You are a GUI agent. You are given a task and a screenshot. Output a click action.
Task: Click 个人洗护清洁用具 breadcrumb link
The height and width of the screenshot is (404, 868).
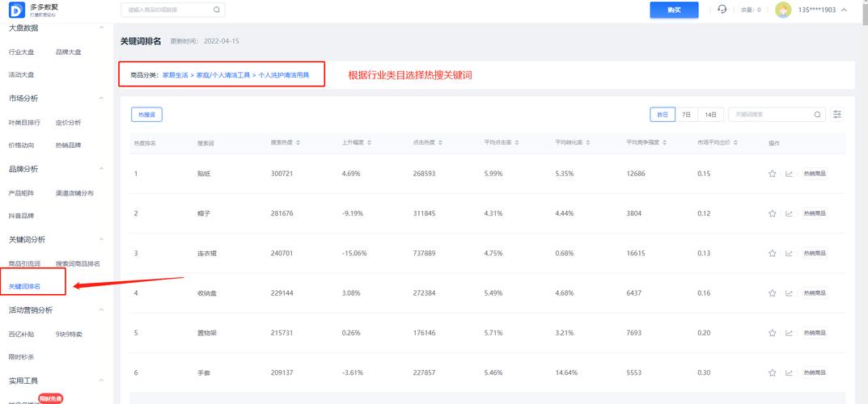284,74
